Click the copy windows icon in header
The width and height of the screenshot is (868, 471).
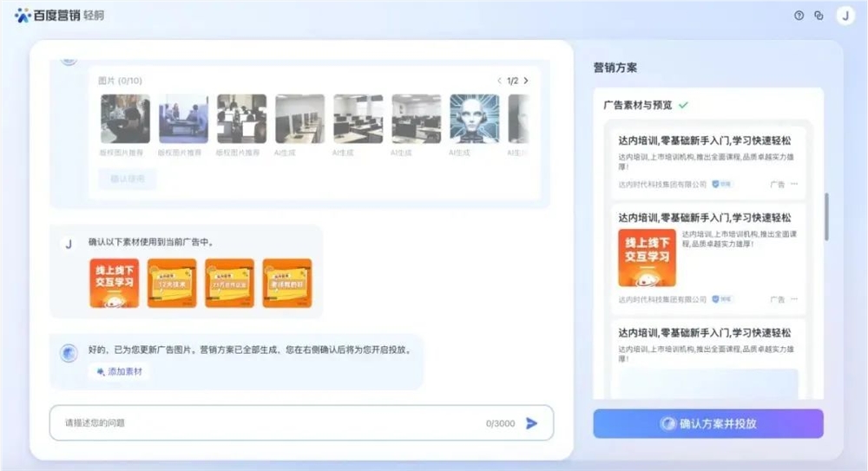click(819, 16)
